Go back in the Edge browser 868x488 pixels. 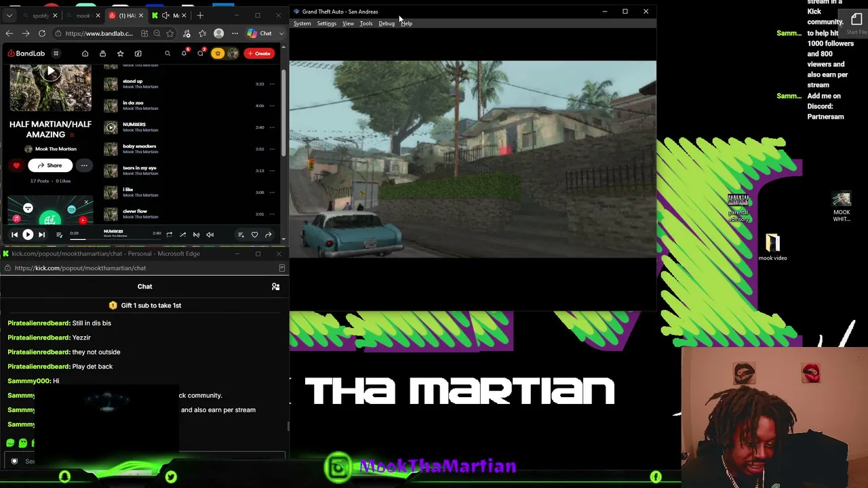click(9, 33)
